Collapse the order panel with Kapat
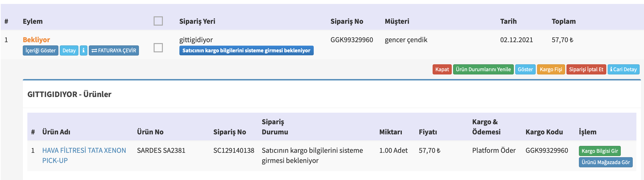 pyautogui.click(x=442, y=69)
